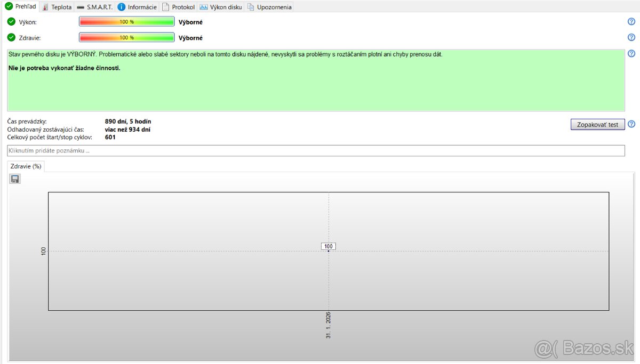Click the Zdravie 100 % progress bar
The width and height of the screenshot is (640, 364).
(127, 38)
